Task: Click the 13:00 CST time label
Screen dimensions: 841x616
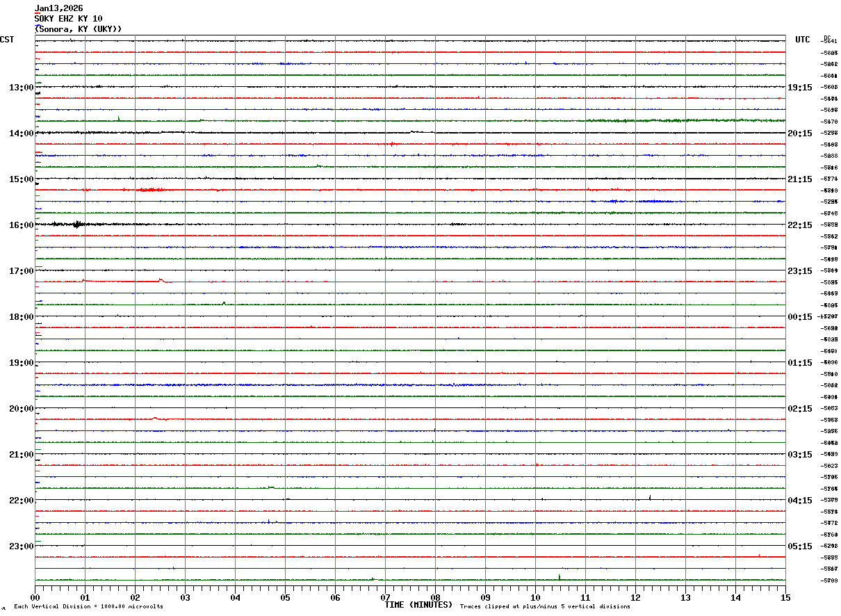Action: pyautogui.click(x=21, y=88)
